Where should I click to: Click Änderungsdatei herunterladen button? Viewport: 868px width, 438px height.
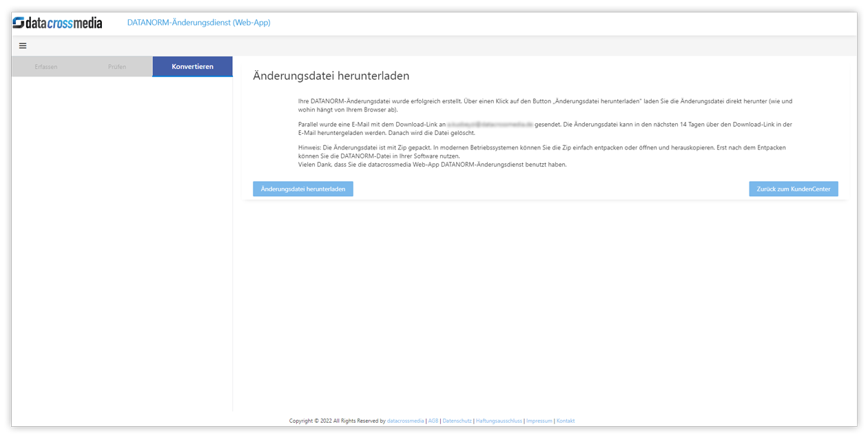303,189
